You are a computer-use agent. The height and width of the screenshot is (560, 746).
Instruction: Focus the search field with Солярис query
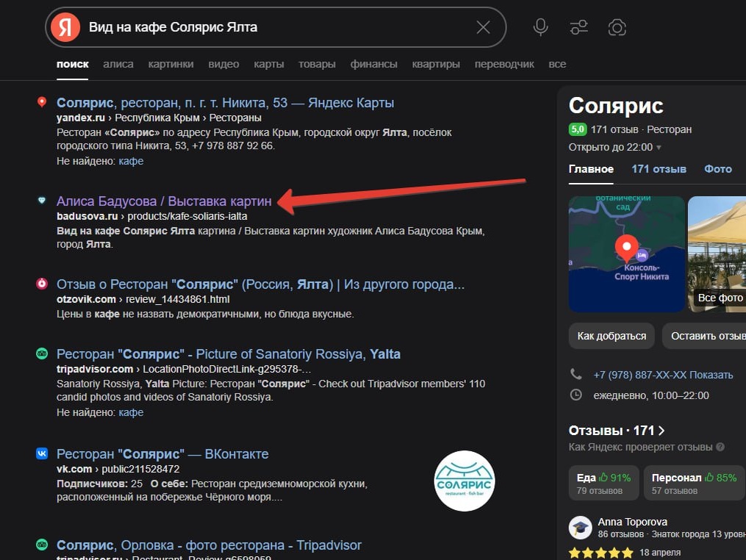point(276,27)
